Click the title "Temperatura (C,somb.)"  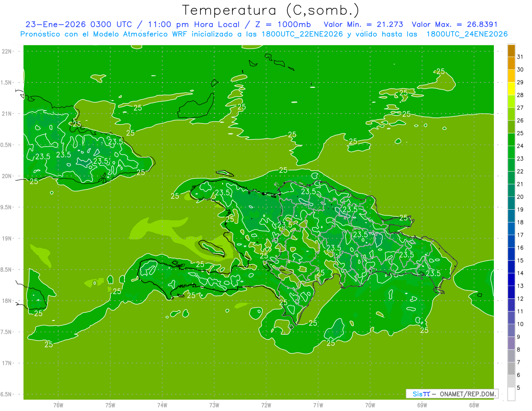coord(270,10)
